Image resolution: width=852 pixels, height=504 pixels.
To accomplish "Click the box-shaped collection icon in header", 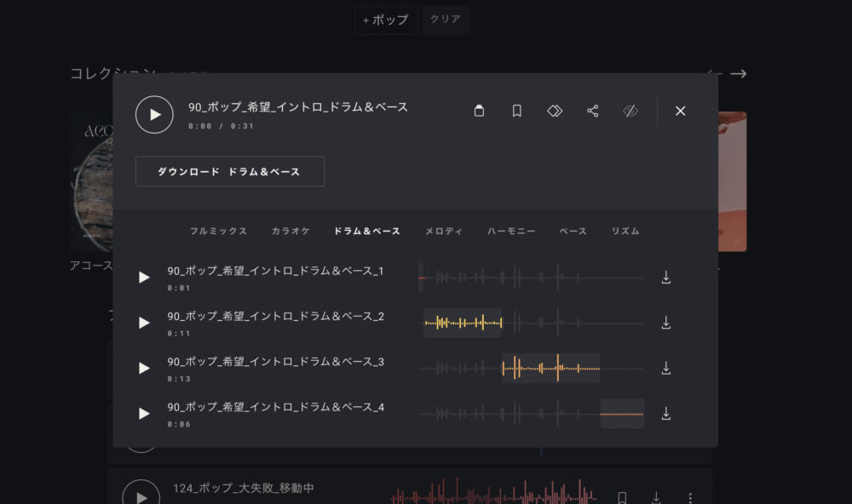I will [x=479, y=112].
